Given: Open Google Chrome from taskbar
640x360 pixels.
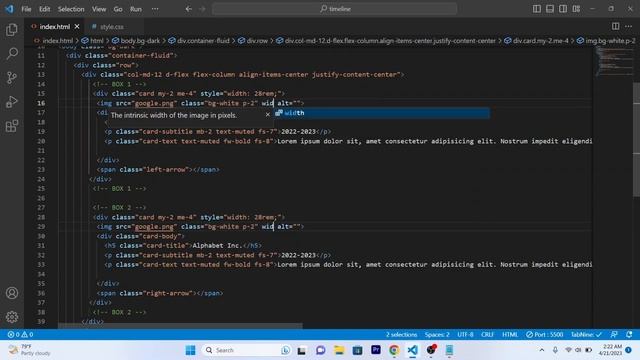Looking at the screenshot, I should click(394, 350).
